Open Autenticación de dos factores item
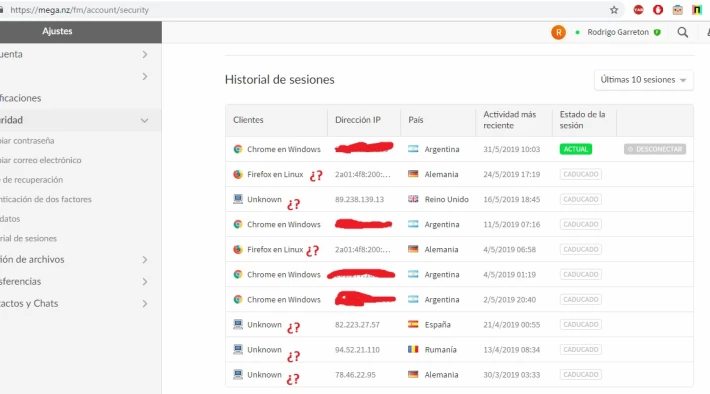The image size is (710, 394). (46, 199)
